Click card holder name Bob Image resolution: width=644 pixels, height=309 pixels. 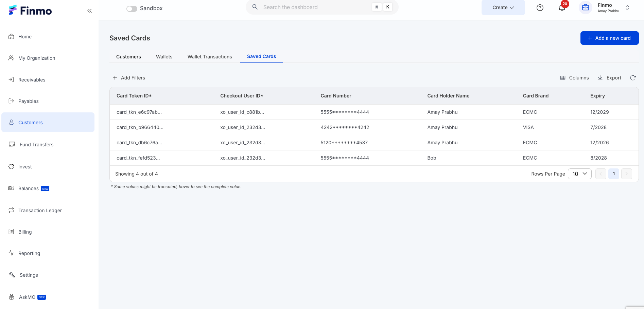tap(432, 158)
